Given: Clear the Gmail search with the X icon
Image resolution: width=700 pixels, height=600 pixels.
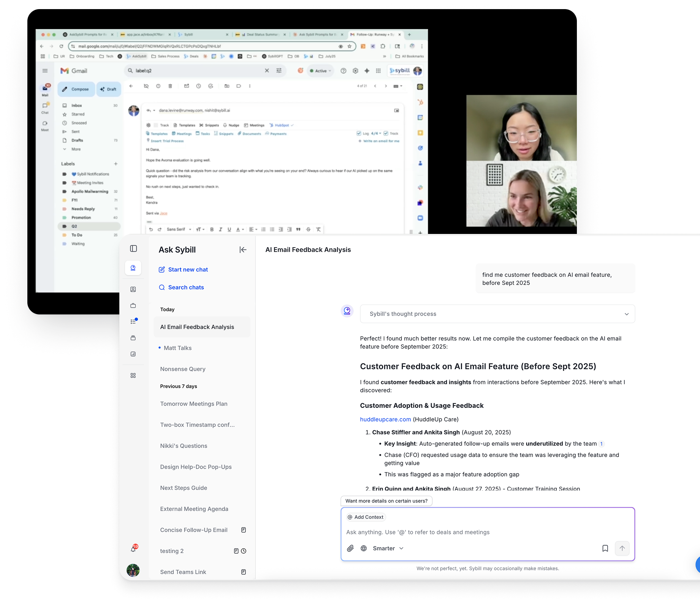Looking at the screenshot, I should click(267, 71).
